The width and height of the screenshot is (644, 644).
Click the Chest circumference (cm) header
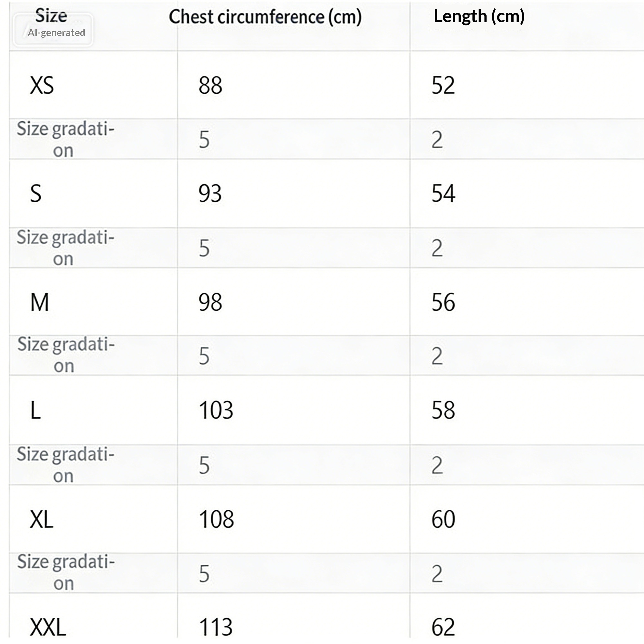[265, 17]
